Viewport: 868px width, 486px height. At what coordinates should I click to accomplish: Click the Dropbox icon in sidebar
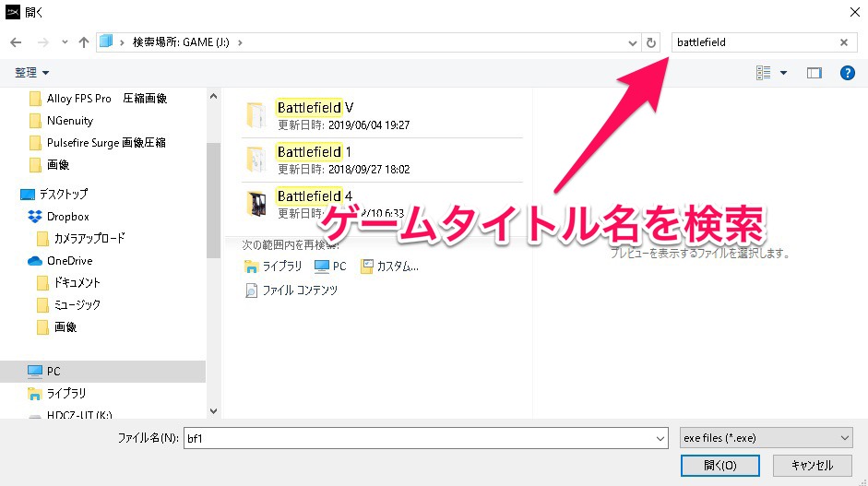coord(35,217)
